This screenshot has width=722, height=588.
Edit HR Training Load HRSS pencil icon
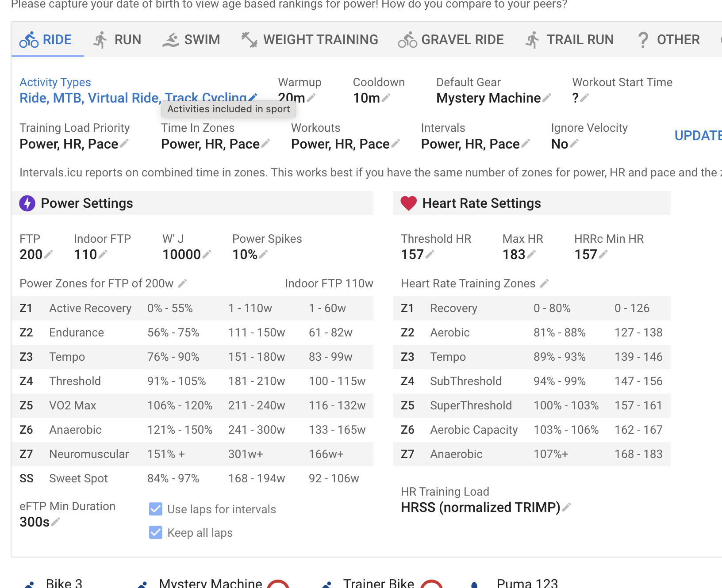click(567, 507)
